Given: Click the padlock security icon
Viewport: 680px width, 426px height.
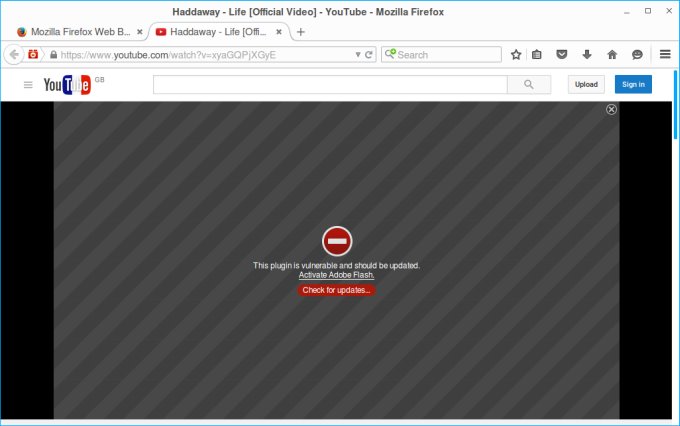Looking at the screenshot, I should point(53,55).
